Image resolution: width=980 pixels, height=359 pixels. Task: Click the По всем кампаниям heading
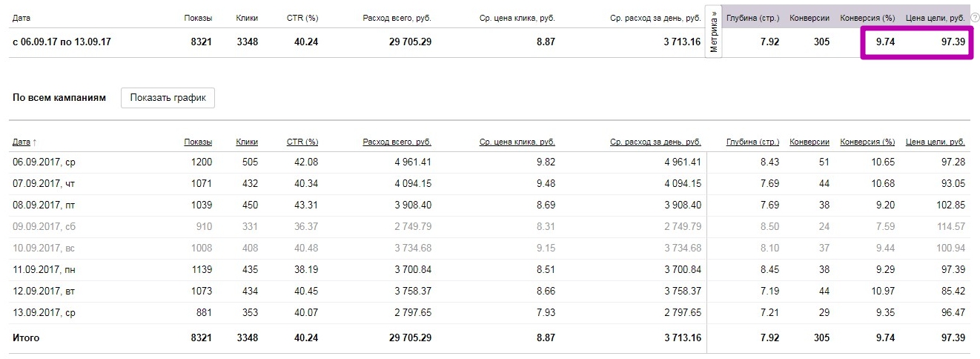click(x=59, y=97)
